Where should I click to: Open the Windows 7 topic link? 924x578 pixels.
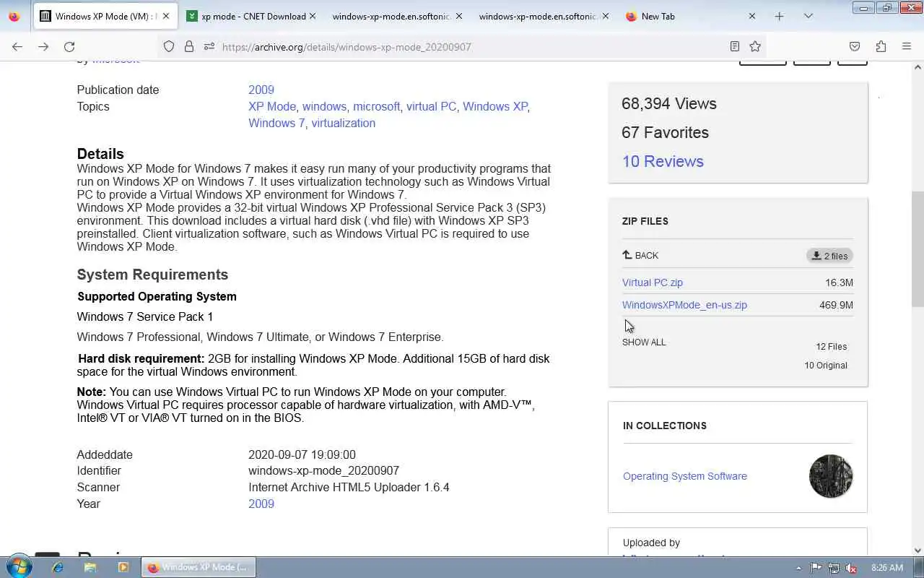click(276, 123)
